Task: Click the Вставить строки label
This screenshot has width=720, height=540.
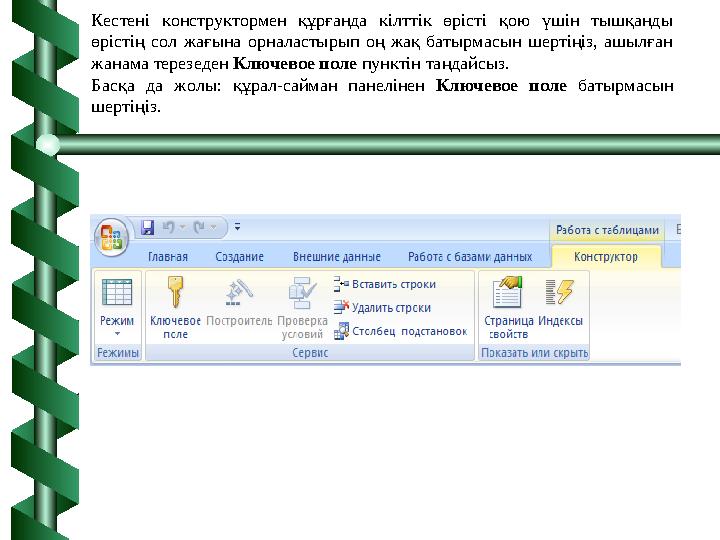Action: tap(394, 284)
